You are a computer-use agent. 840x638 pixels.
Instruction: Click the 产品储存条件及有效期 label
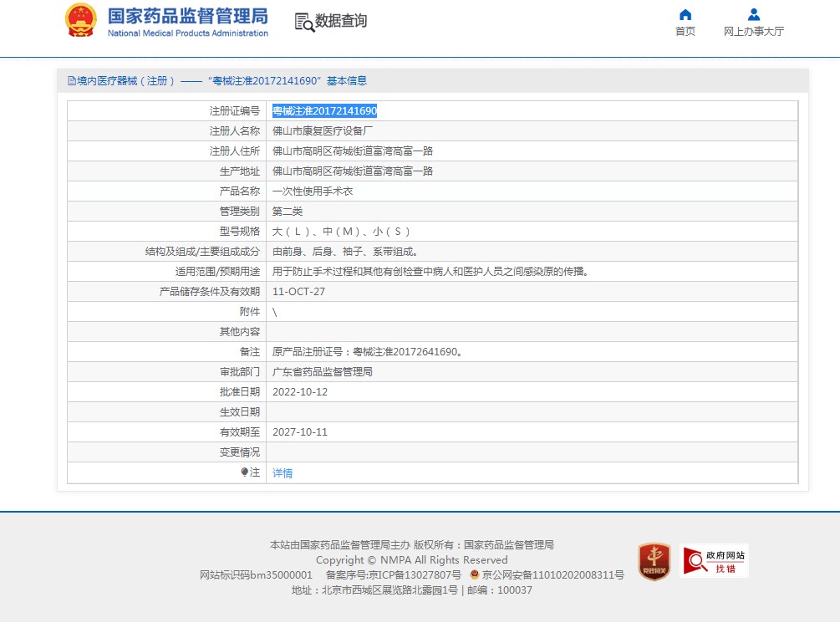click(x=210, y=292)
